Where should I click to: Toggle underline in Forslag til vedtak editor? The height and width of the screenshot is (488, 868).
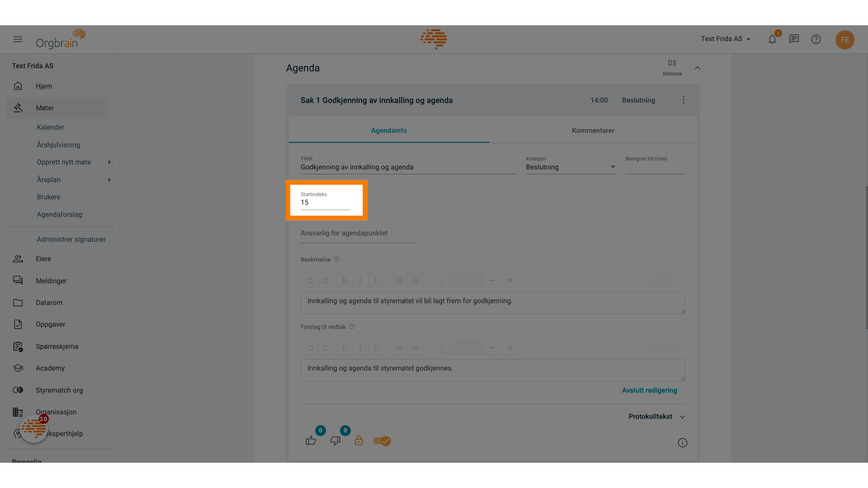click(x=376, y=348)
